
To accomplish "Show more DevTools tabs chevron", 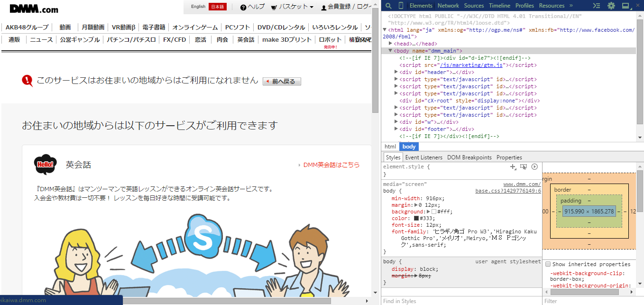I will point(571,6).
